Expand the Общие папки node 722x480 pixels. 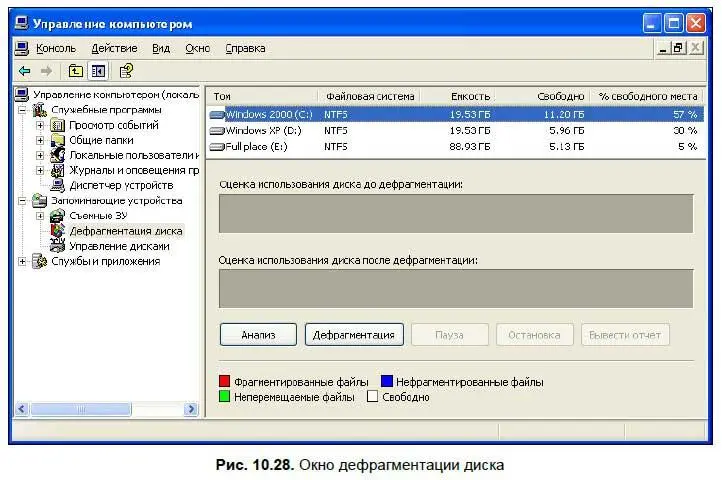tap(40, 140)
